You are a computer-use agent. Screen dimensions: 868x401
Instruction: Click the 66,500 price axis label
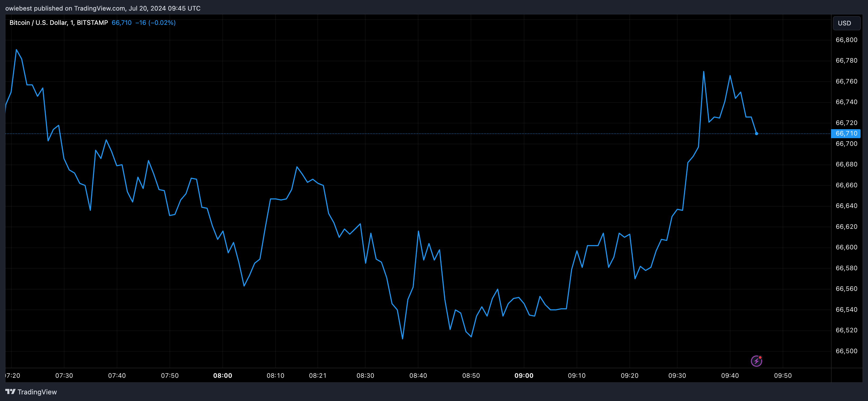click(846, 351)
